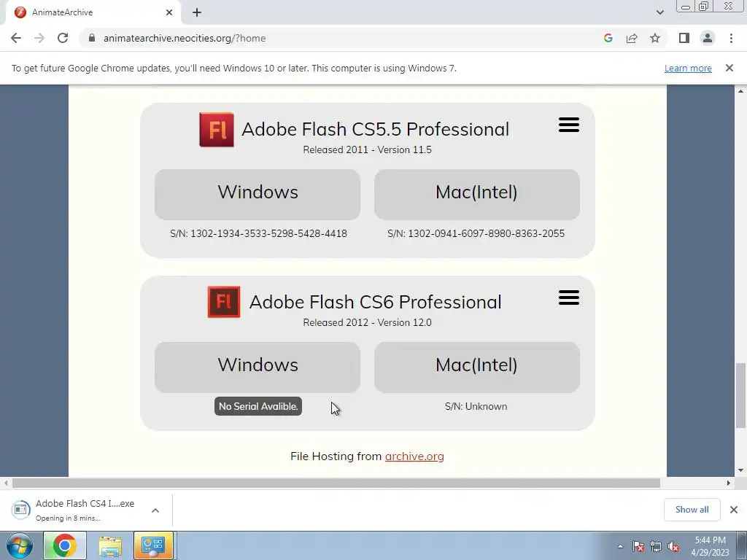
Task: Open Flash CS5.5 hamburger menu
Action: (x=569, y=125)
